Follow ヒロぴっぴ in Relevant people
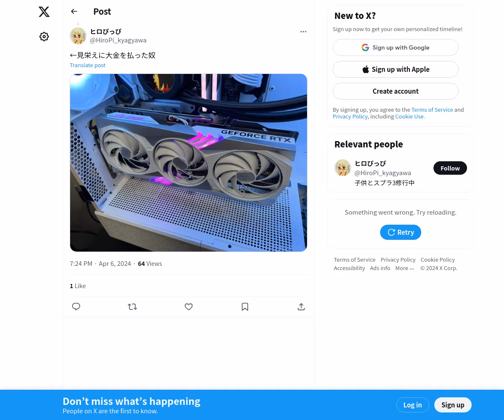 tap(450, 168)
